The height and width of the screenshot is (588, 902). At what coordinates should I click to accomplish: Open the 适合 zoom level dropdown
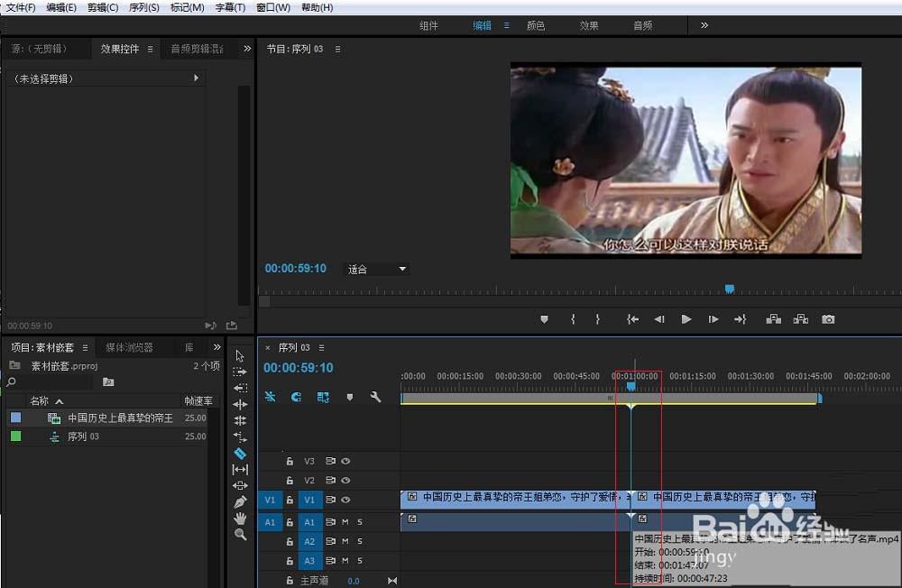(x=378, y=269)
